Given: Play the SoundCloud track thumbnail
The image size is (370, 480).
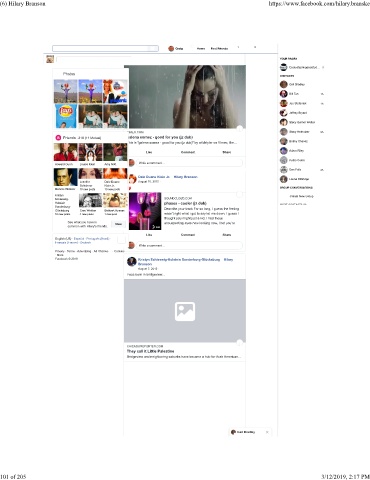Looking at the screenshot, I should tap(145, 211).
